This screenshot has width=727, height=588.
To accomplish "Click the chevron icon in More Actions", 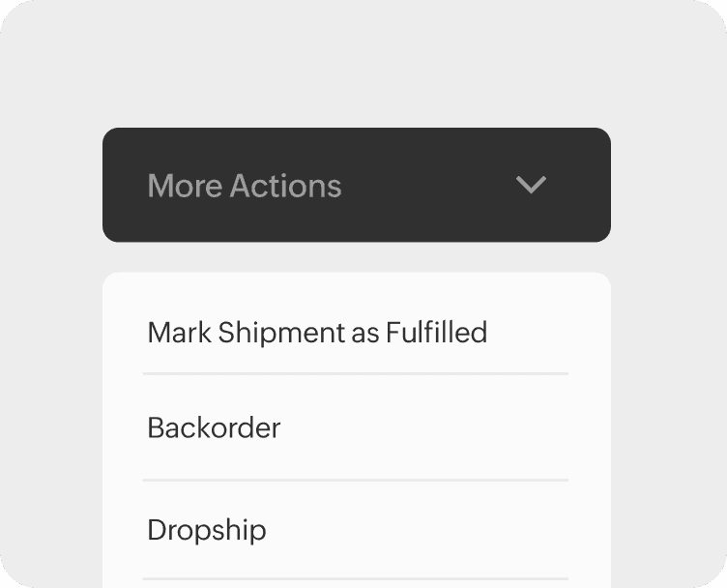I will (x=531, y=185).
